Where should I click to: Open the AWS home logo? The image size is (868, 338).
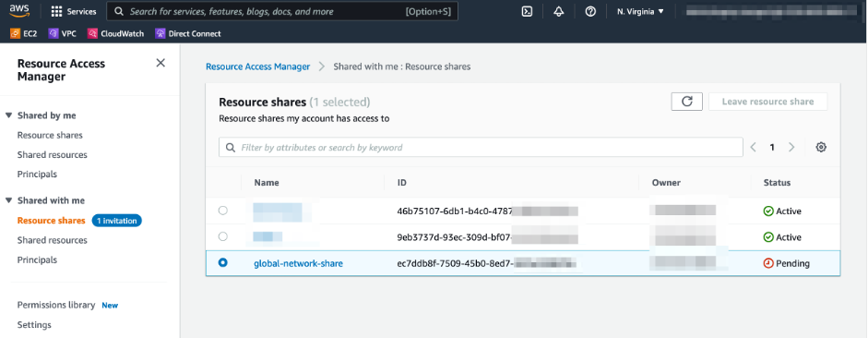(18, 11)
